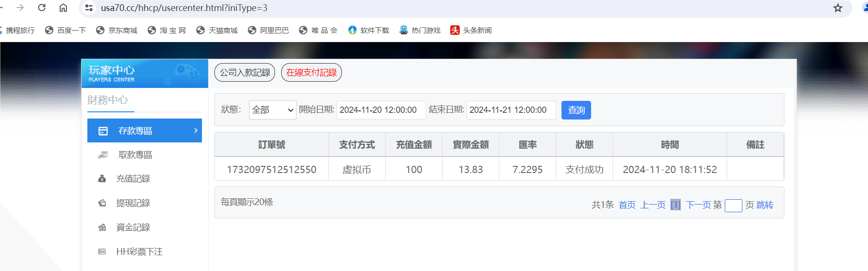868x271 pixels.
Task: Switch to 在線支付記錄 tab
Action: click(311, 72)
